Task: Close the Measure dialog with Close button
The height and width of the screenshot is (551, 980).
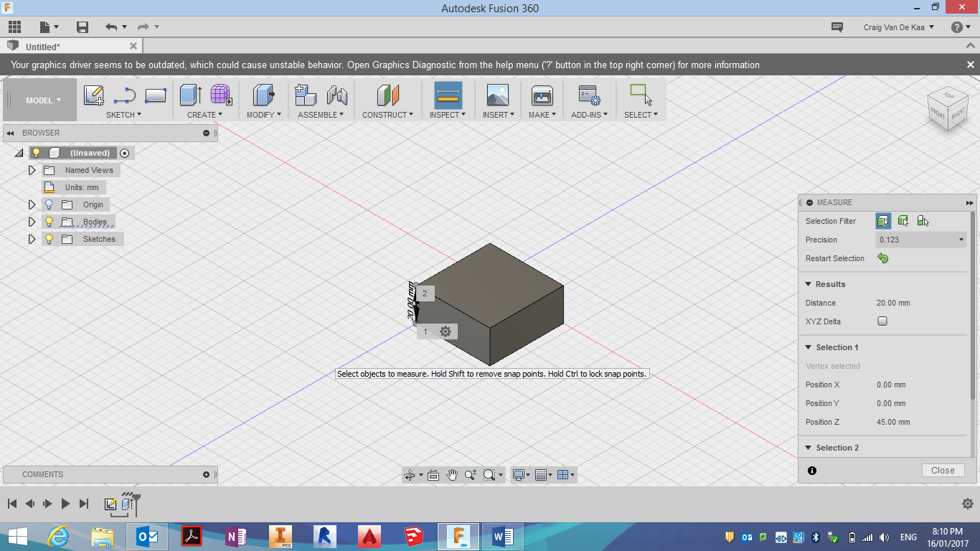Action: point(943,471)
